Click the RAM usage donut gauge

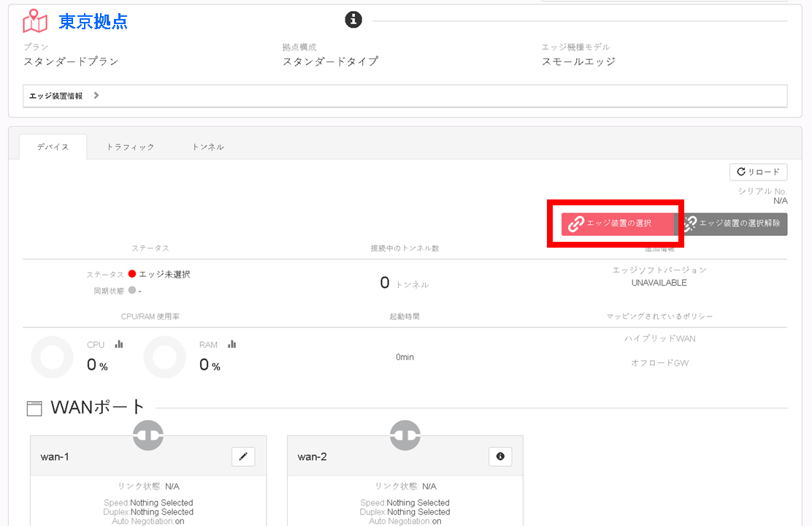pos(165,357)
